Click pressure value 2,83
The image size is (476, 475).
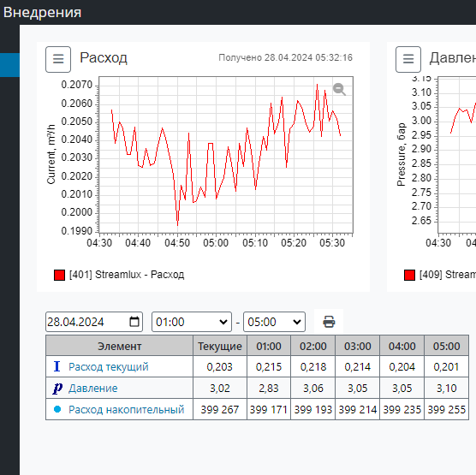pos(269,389)
